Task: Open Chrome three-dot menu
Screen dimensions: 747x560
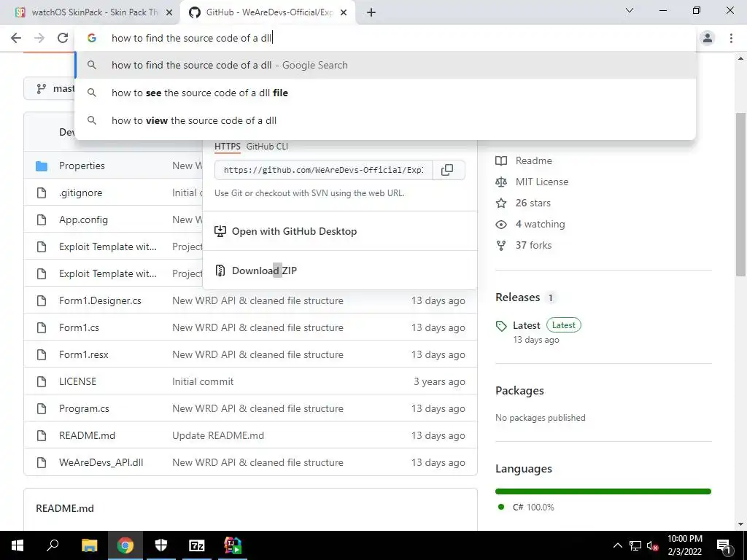Action: coord(731,38)
